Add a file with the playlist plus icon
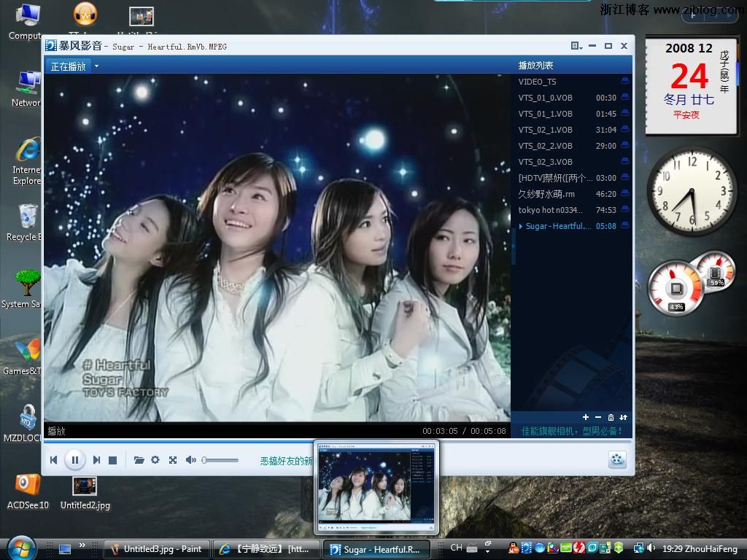 coord(586,417)
